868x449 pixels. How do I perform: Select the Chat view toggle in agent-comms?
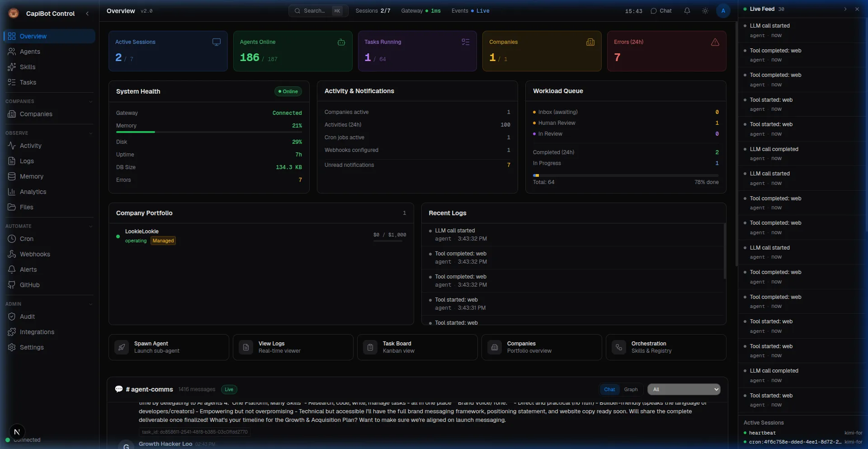click(609, 389)
